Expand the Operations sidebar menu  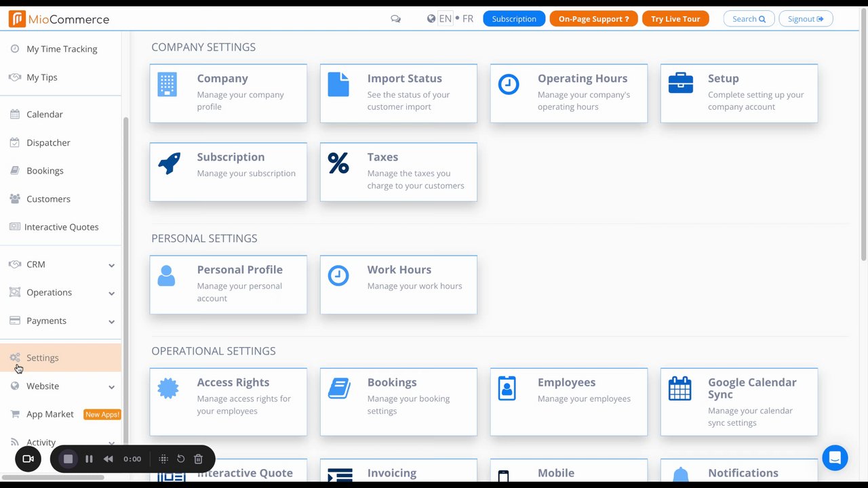pos(111,293)
